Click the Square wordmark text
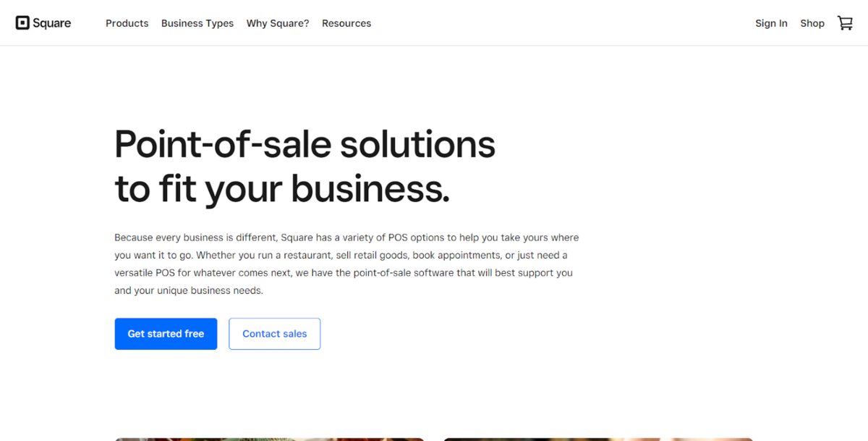 [52, 23]
